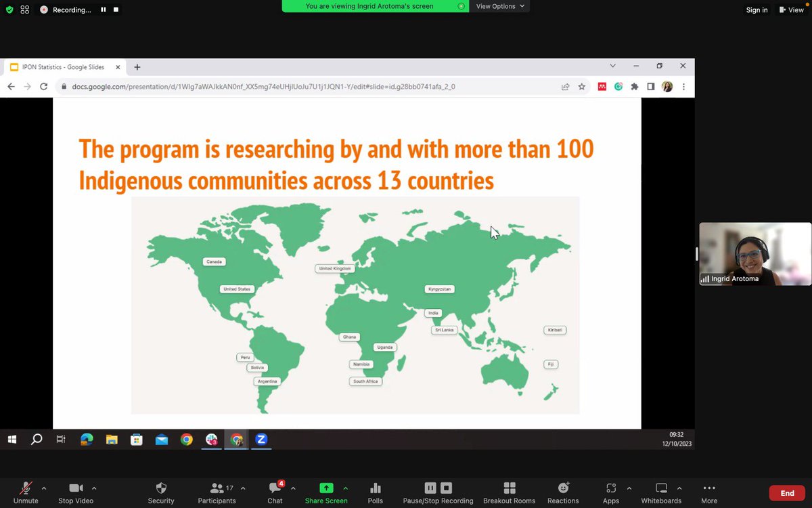Open the Chrome three-dot menu

tap(683, 87)
